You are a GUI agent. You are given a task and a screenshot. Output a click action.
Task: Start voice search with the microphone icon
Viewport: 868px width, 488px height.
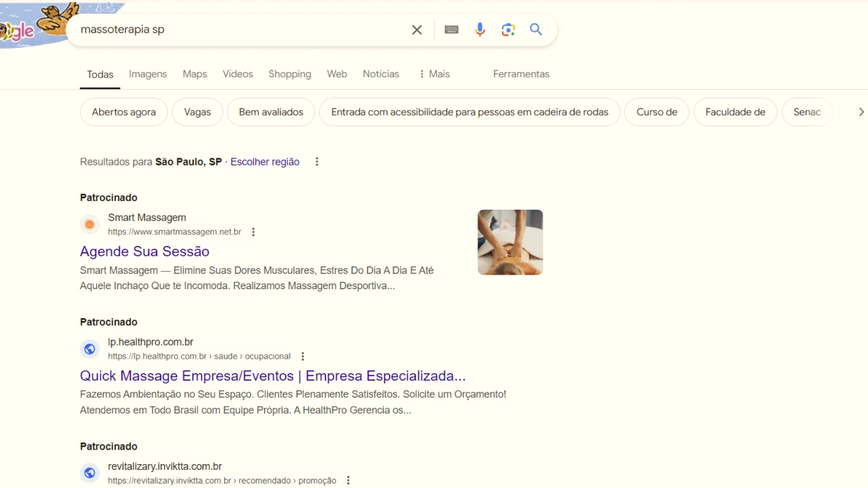pyautogui.click(x=480, y=30)
